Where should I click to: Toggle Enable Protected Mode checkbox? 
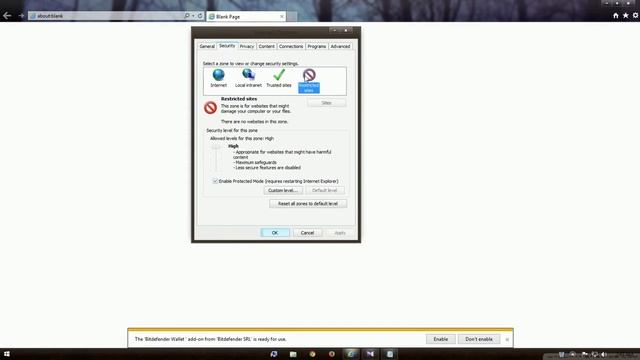pyautogui.click(x=215, y=181)
